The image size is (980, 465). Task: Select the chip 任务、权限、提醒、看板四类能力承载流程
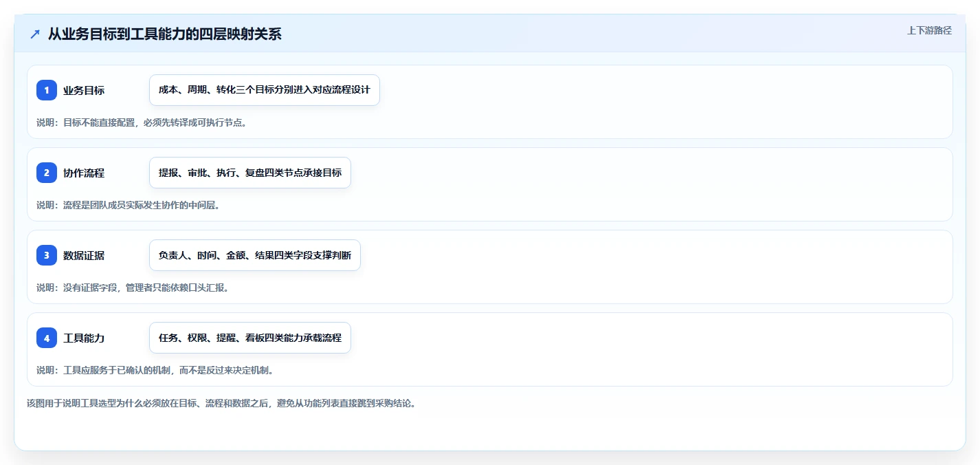pyautogui.click(x=250, y=338)
